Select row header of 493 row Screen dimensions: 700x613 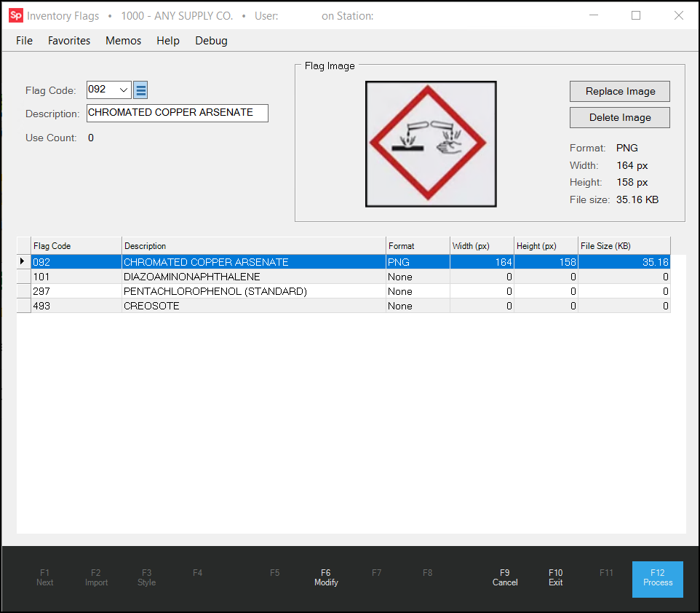click(x=24, y=306)
